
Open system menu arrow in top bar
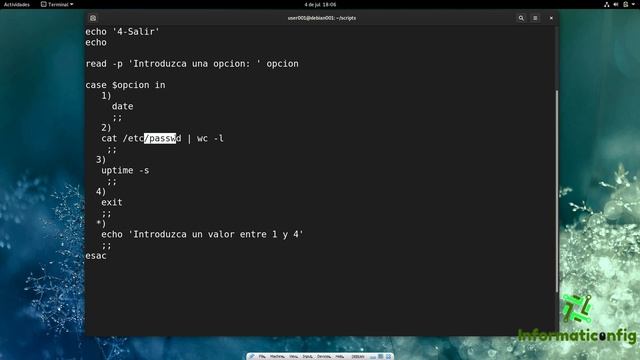[x=633, y=4]
